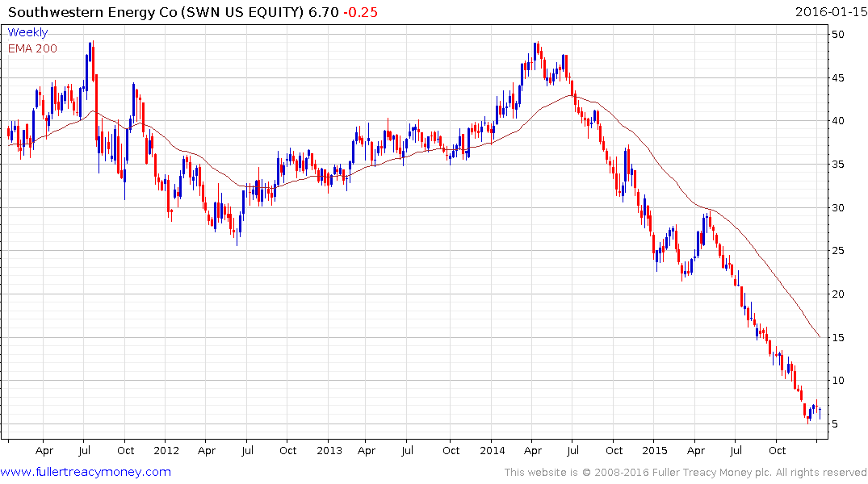Click the 6.70 last price value
The image size is (868, 484).
pos(323,12)
